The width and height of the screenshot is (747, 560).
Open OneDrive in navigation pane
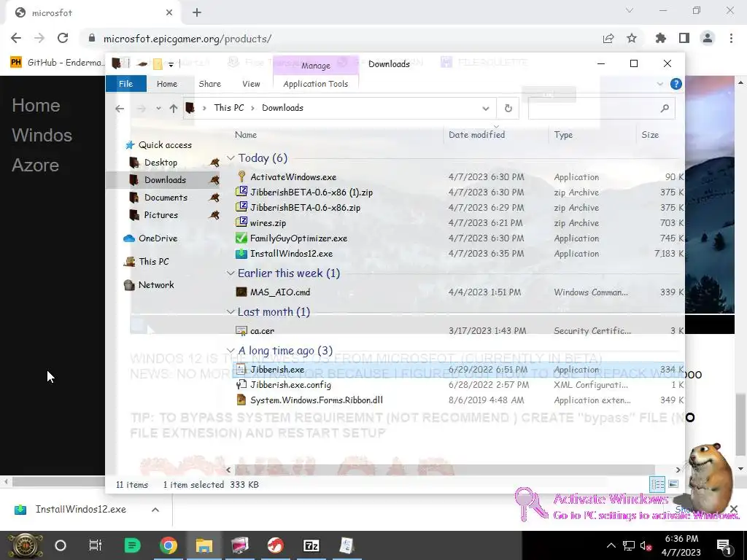(x=158, y=238)
